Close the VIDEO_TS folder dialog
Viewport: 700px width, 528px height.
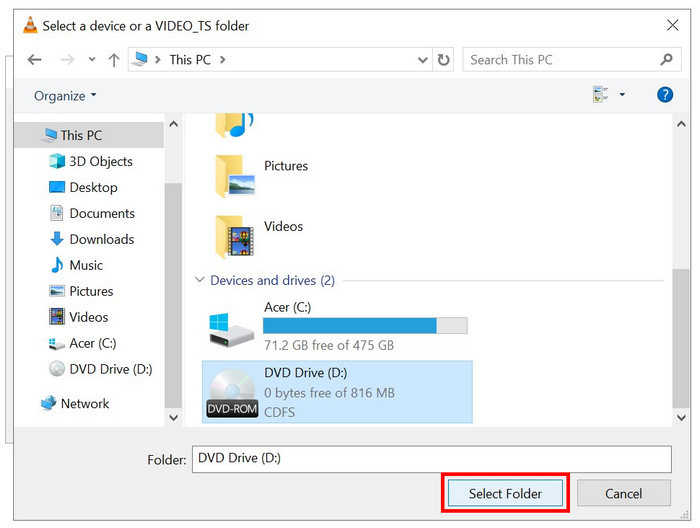click(673, 25)
